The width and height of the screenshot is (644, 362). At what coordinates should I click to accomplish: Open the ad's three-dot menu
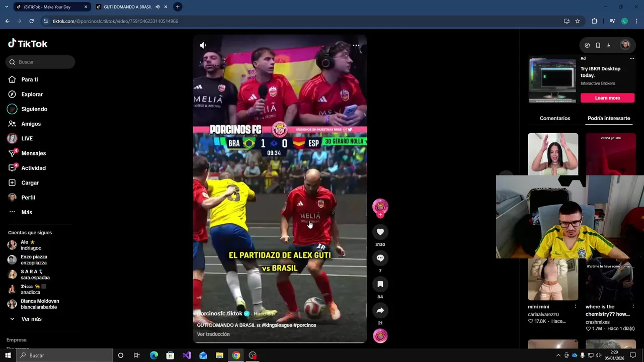point(632,58)
